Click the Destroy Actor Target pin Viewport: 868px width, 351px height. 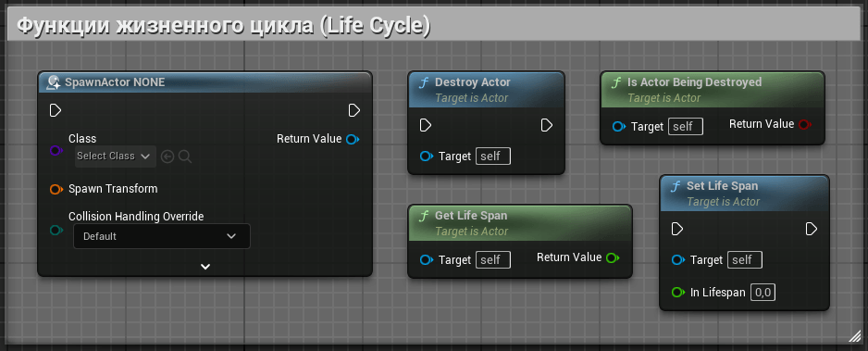tap(427, 157)
